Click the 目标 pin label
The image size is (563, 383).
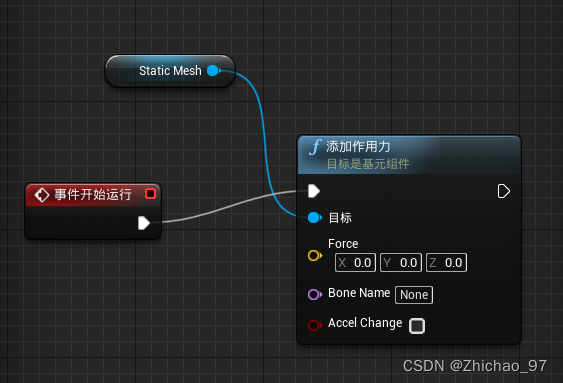coord(340,218)
